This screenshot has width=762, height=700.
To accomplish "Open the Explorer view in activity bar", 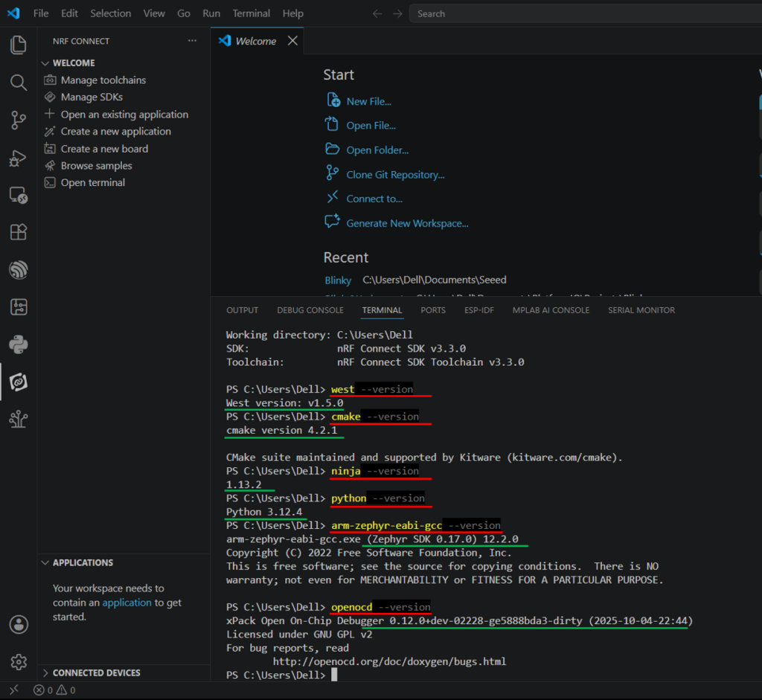I will 19,45.
